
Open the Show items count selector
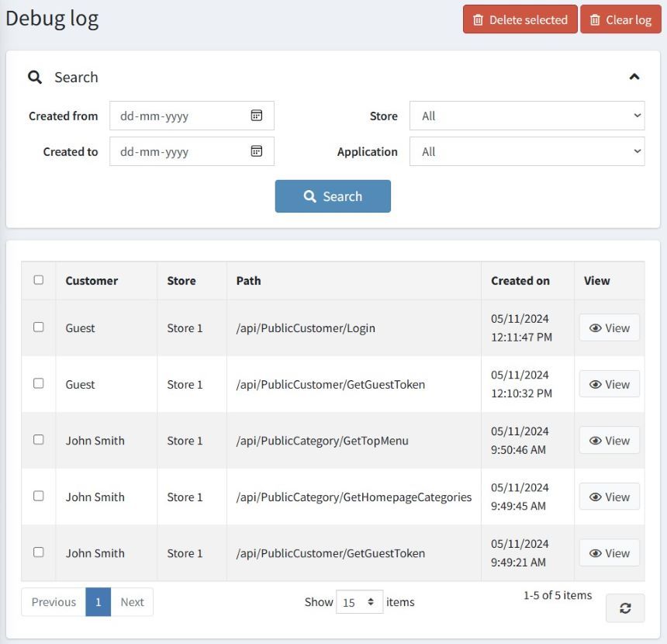tap(359, 601)
